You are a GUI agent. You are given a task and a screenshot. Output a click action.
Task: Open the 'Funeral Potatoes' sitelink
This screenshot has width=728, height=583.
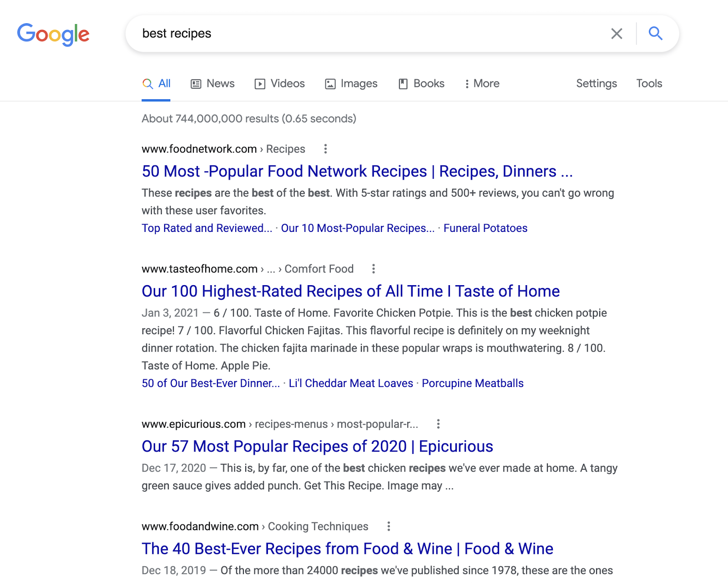(x=485, y=228)
